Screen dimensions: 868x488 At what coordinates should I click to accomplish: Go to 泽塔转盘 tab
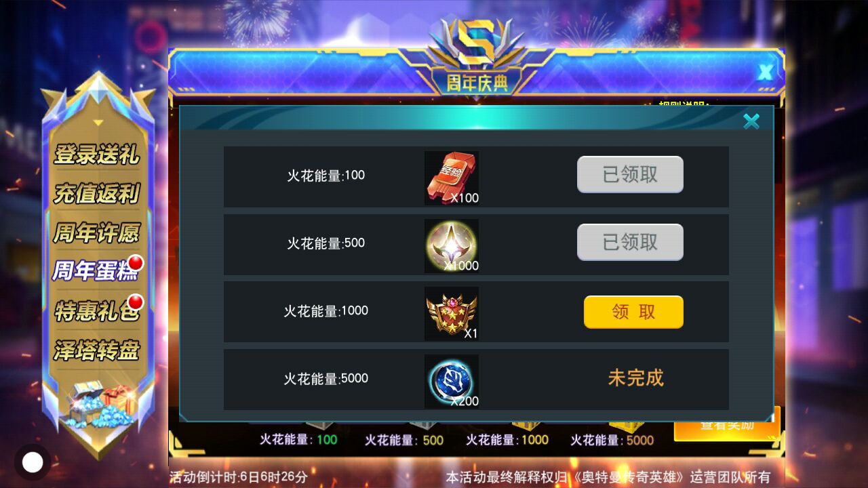(97, 350)
